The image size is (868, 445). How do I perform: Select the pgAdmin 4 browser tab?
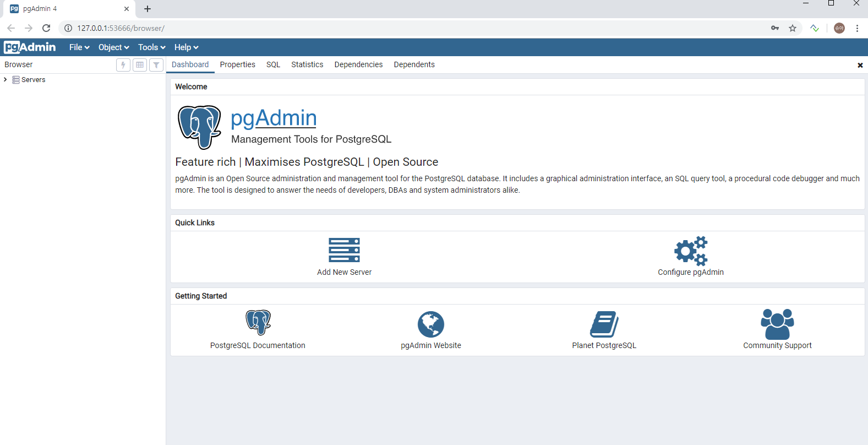(70, 9)
